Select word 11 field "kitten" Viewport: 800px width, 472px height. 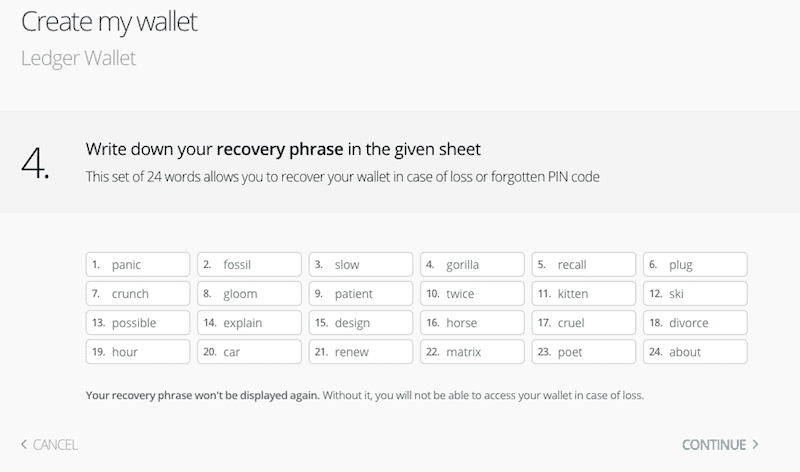(x=583, y=294)
